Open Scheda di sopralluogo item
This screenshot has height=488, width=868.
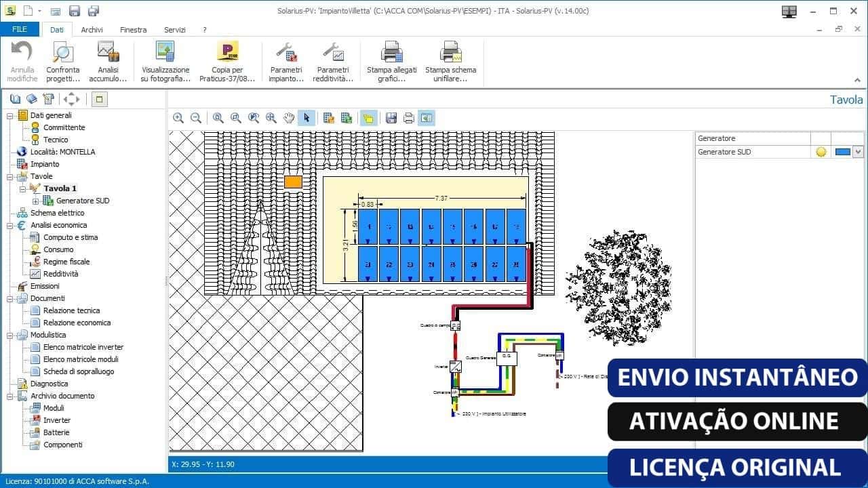pyautogui.click(x=79, y=371)
